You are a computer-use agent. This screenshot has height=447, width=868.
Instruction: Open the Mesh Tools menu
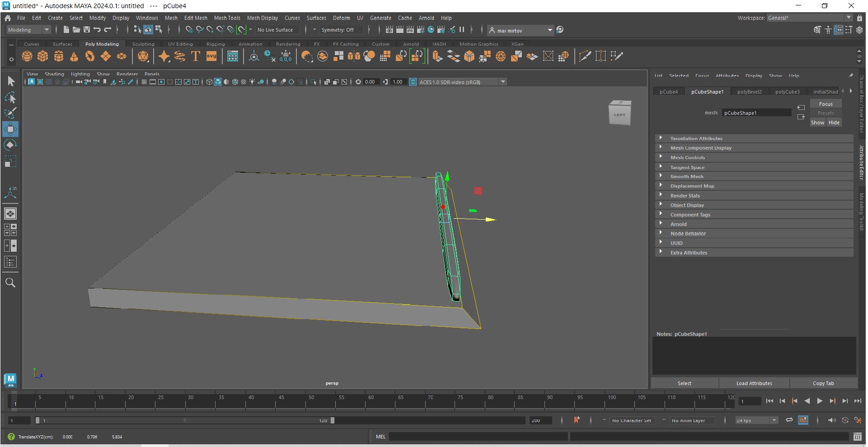pyautogui.click(x=227, y=18)
